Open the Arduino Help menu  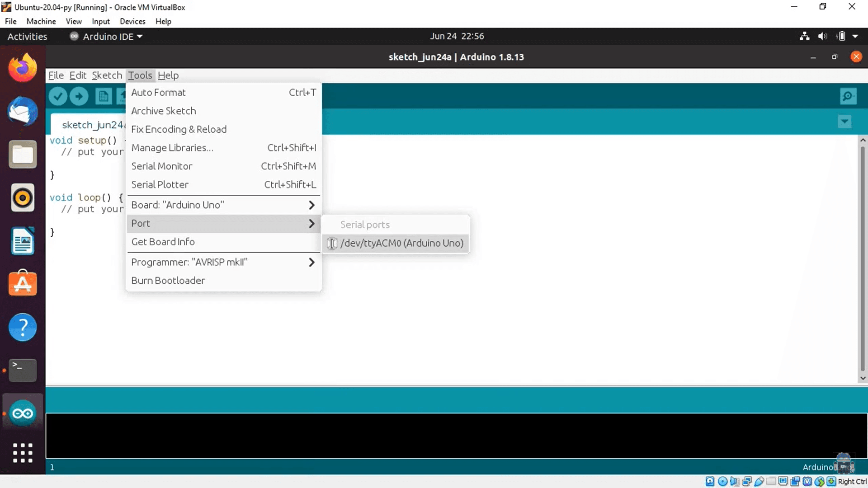[168, 75]
